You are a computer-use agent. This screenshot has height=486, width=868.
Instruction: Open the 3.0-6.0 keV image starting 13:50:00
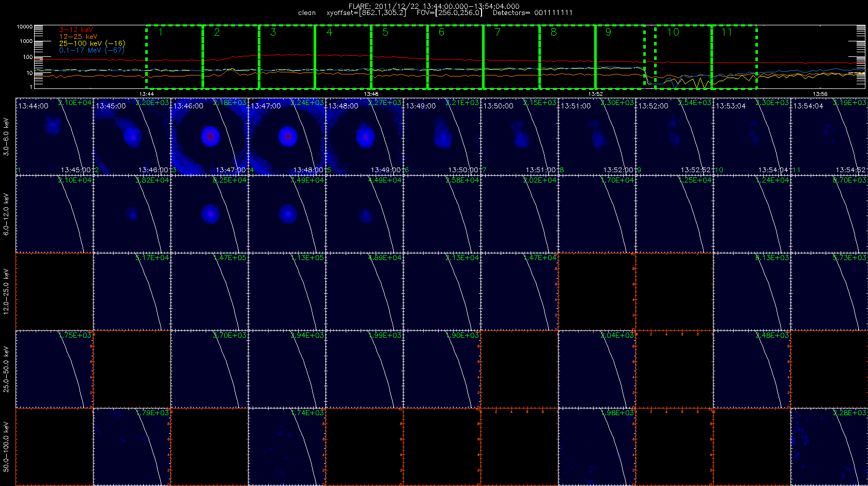pyautogui.click(x=519, y=136)
